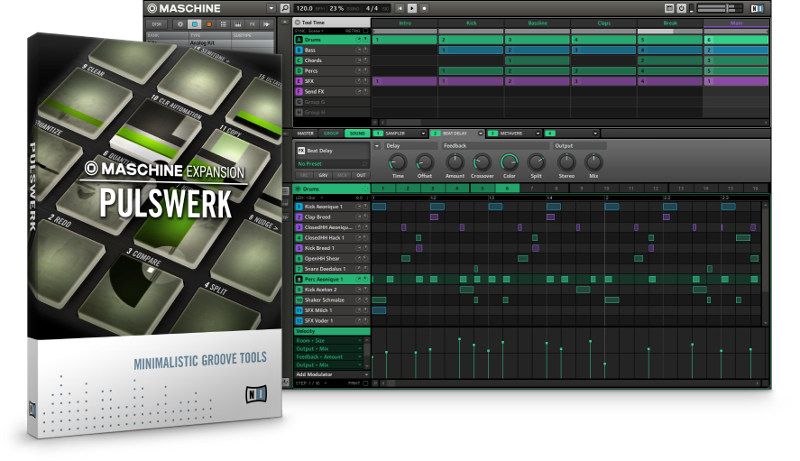This screenshot has height=461, width=800.
Task: Click the GRV groove button
Action: pyautogui.click(x=323, y=175)
